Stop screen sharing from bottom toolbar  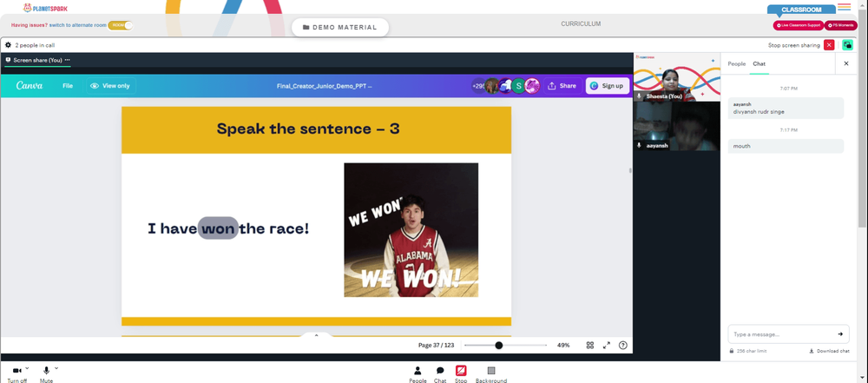(x=461, y=373)
